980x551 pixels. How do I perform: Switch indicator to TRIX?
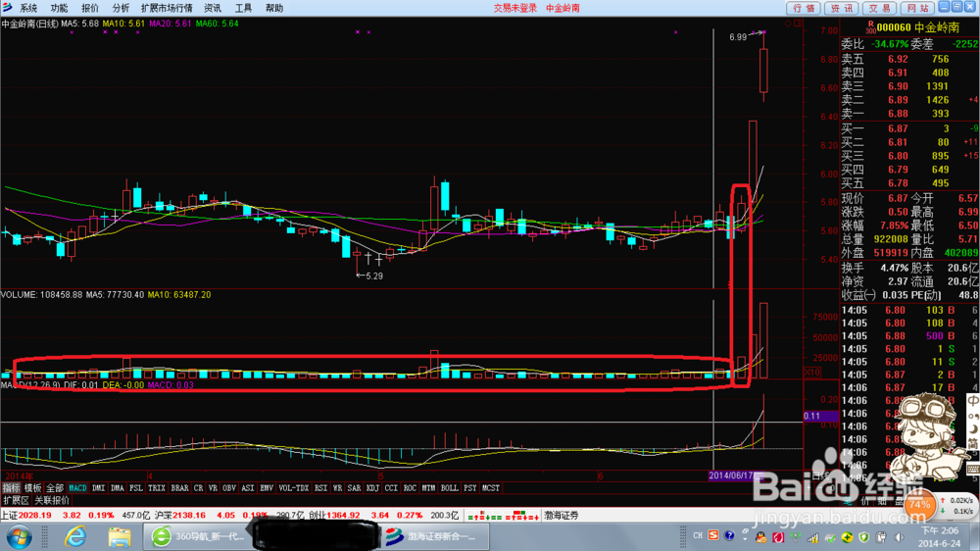coord(156,488)
